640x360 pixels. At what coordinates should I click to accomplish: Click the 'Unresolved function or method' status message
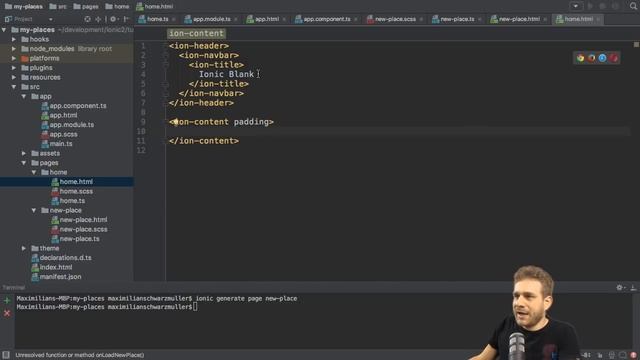click(x=80, y=355)
